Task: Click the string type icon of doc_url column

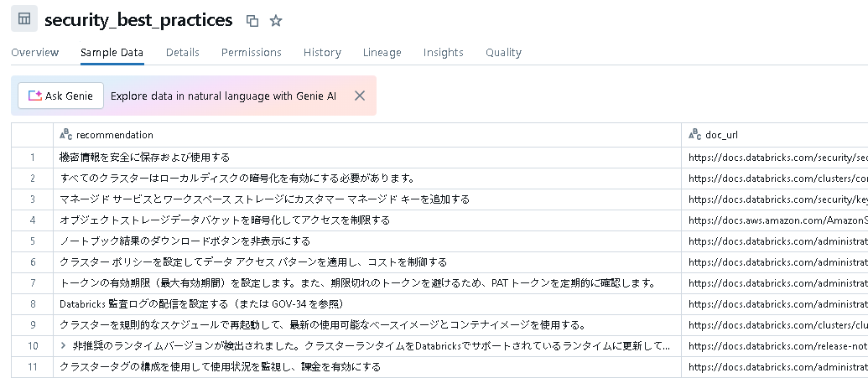Action: pos(694,134)
